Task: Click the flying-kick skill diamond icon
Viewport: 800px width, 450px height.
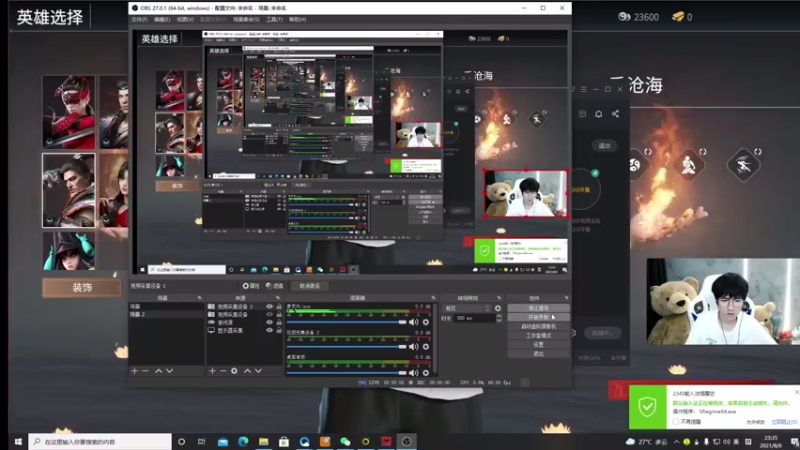Action: (743, 165)
